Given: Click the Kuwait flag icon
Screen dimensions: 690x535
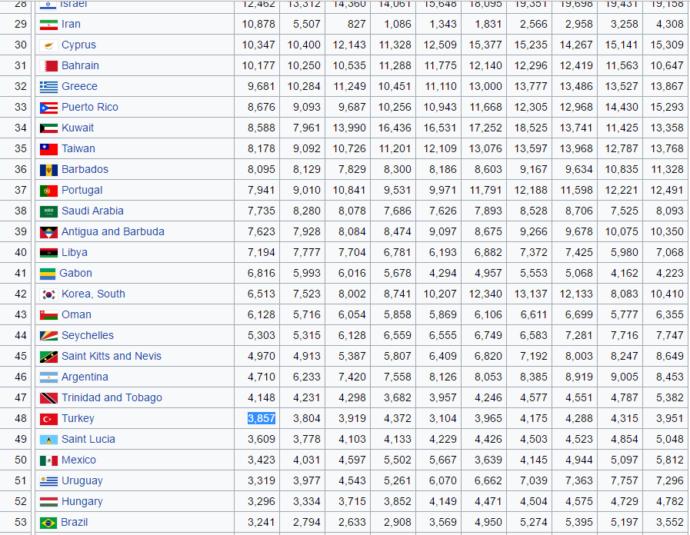Looking at the screenshot, I should coord(48,128).
